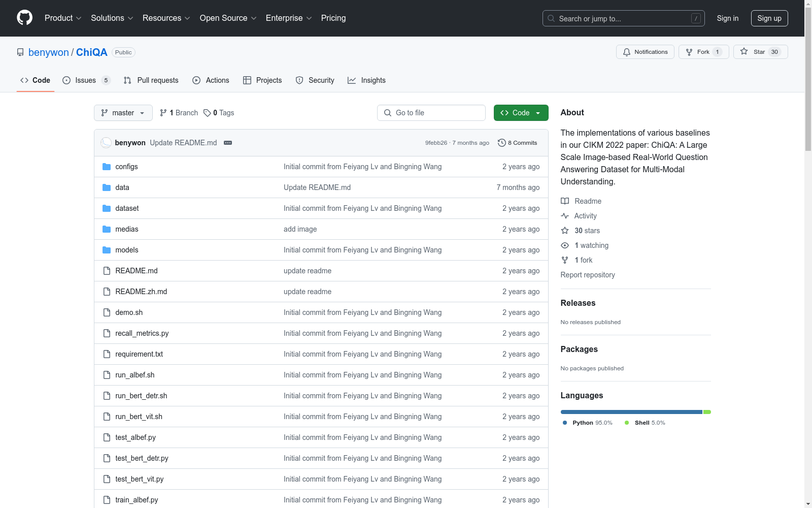Open the README.zh.md file
The width and height of the screenshot is (812, 508).
click(141, 292)
